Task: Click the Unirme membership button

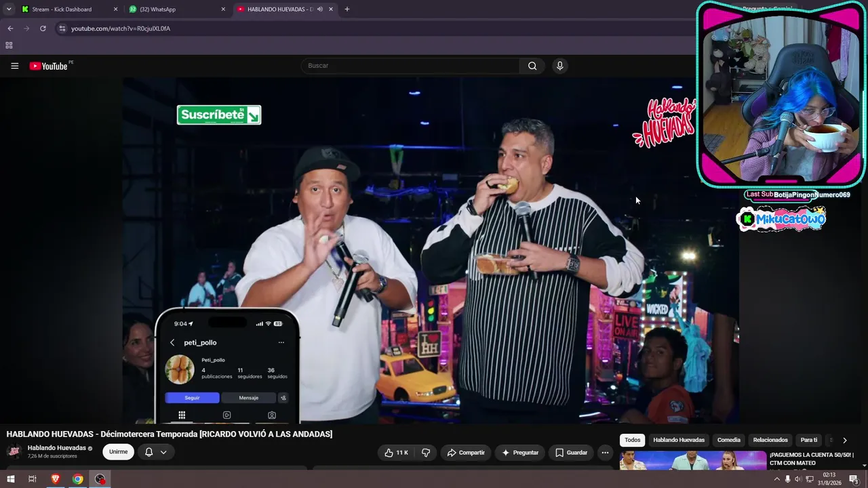Action: [x=119, y=452]
